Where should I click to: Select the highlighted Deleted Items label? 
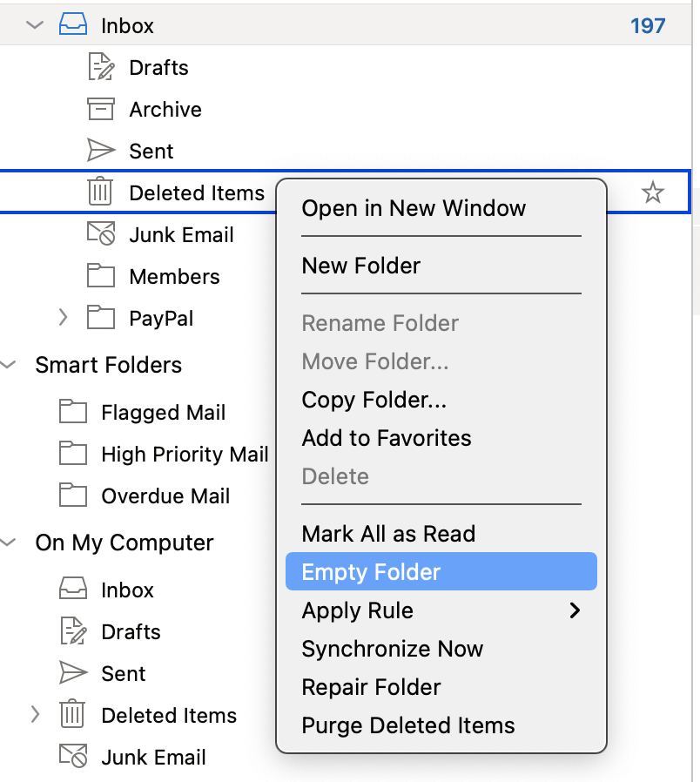click(x=197, y=193)
